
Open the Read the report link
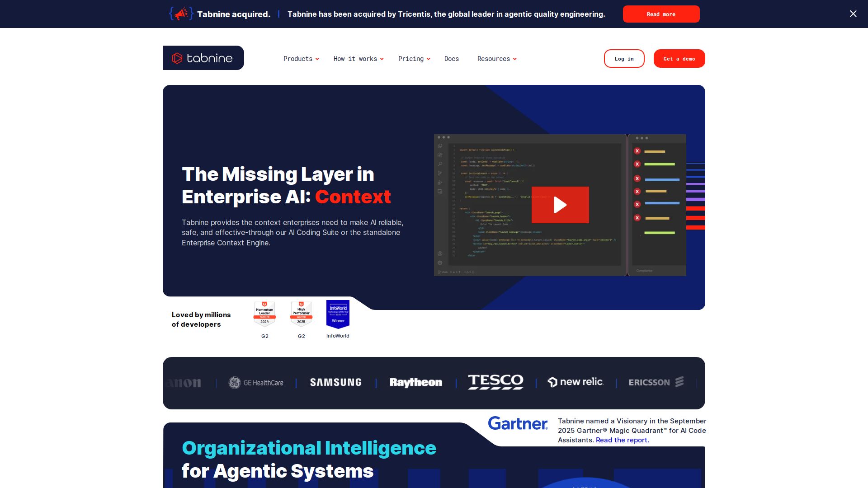tap(623, 440)
